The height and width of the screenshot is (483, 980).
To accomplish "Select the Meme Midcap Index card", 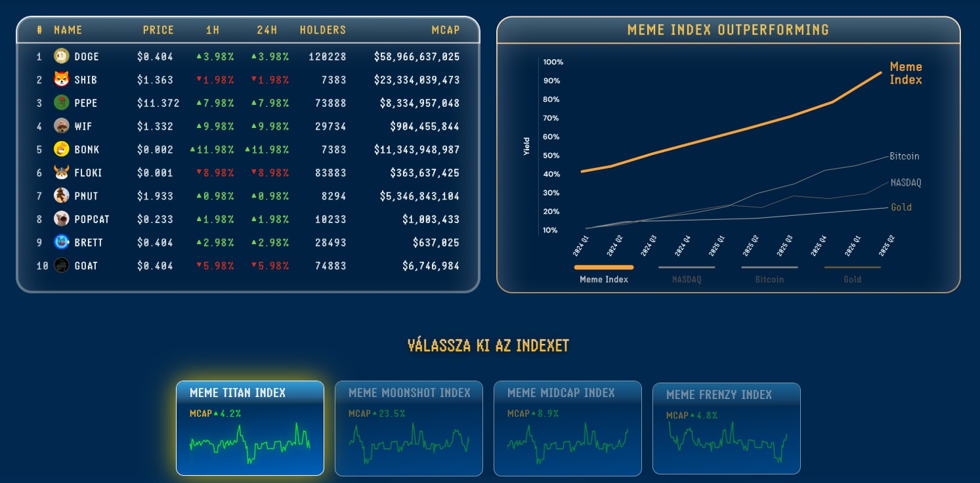I will [x=568, y=428].
